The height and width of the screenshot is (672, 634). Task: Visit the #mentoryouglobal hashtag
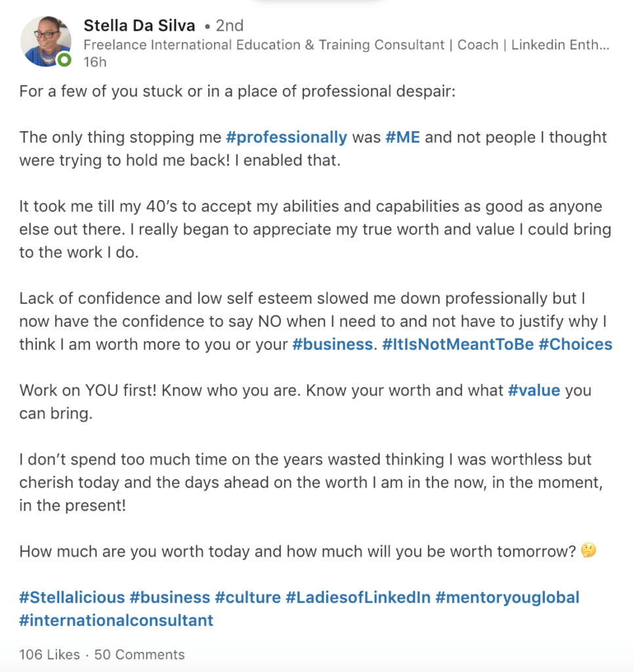tap(507, 597)
